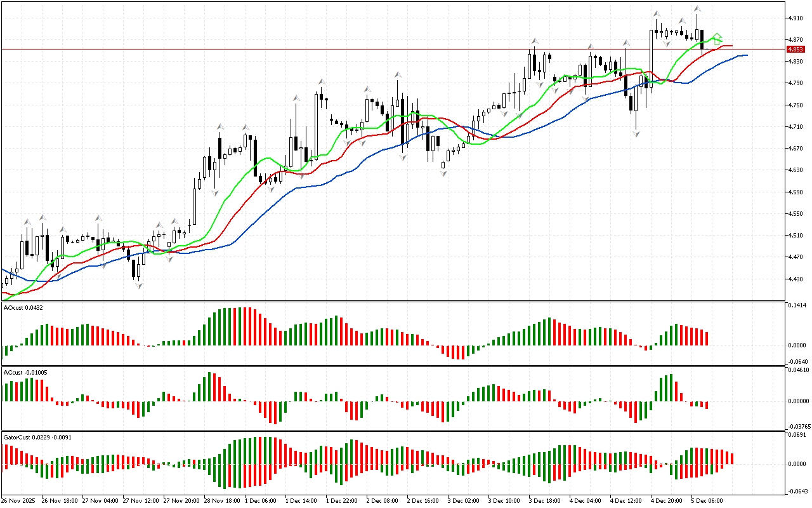
Task: Select the down fractal under the 27 Nov low
Action: click(x=138, y=286)
